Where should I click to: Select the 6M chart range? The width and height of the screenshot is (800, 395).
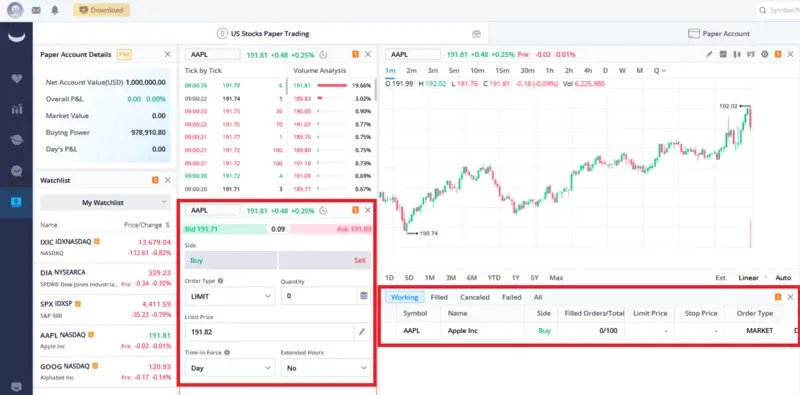coord(471,278)
